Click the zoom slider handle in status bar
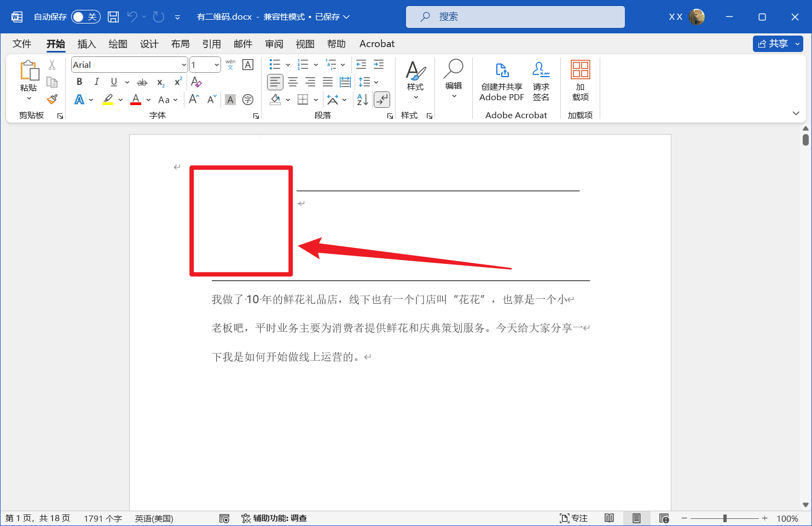This screenshot has height=526, width=812. point(725,518)
